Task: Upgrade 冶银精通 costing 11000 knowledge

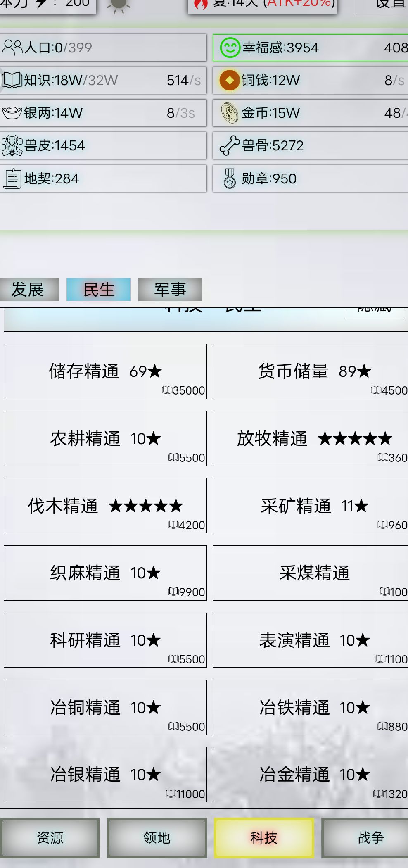Action: [105, 775]
